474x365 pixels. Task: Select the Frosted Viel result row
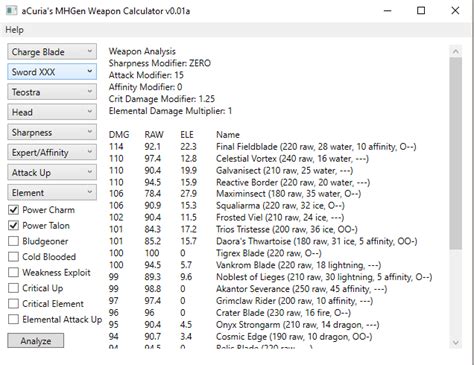(x=226, y=217)
